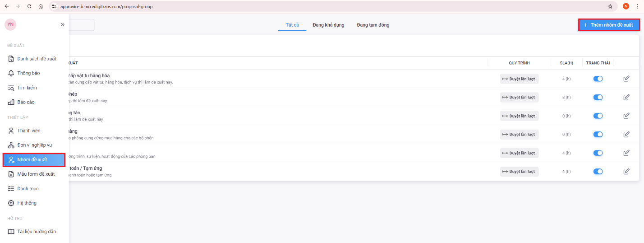Click Thêm nhóm đề xuất button
The height and width of the screenshot is (243, 644).
point(609,25)
